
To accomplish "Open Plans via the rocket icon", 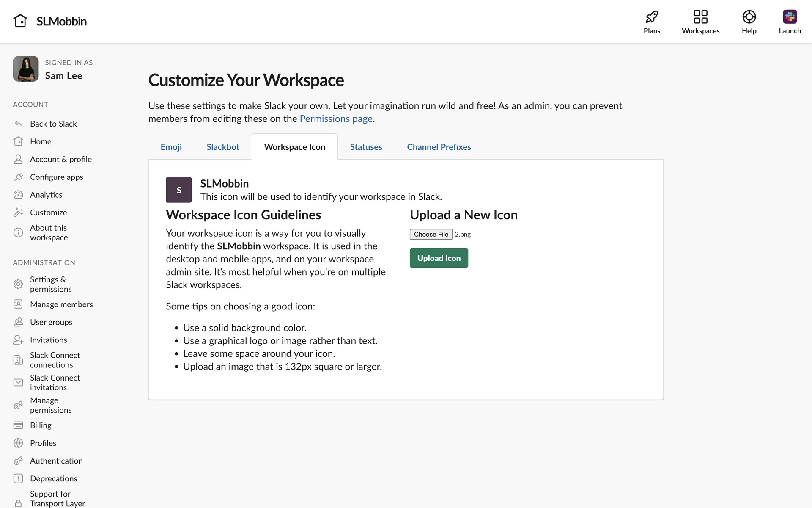I will coord(652,17).
